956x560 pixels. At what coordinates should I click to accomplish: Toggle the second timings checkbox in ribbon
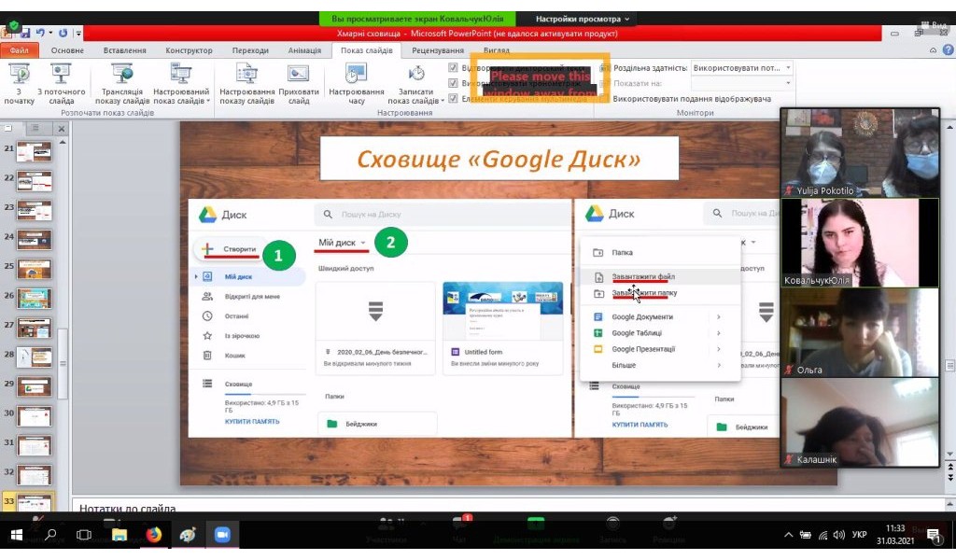click(x=453, y=83)
